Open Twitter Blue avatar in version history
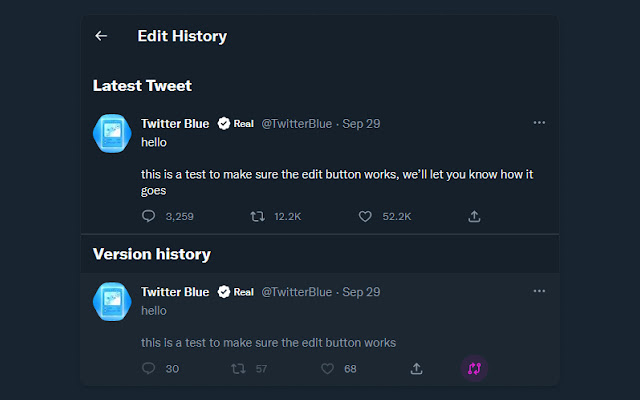The height and width of the screenshot is (400, 640). tap(112, 302)
